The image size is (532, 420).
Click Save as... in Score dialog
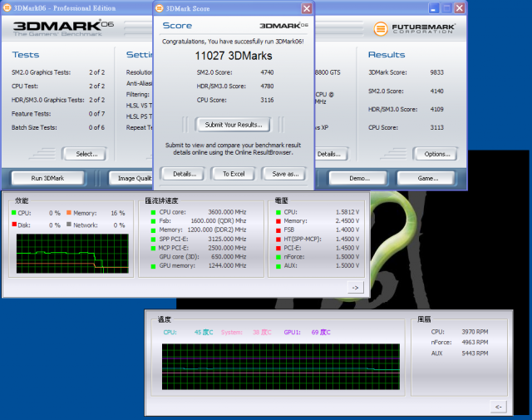pos(285,174)
